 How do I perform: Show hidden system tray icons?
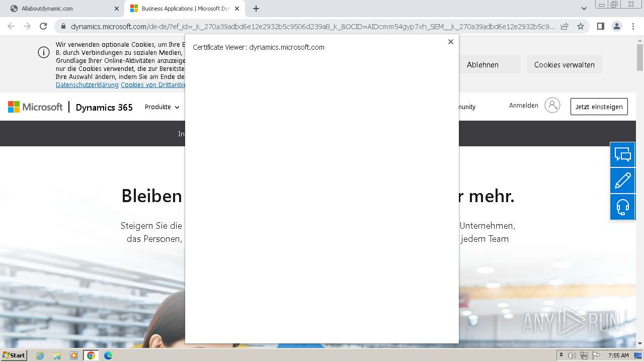[561, 355]
